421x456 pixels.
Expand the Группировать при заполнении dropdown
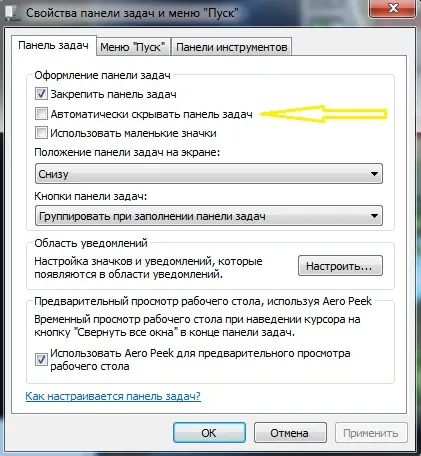coord(209,216)
